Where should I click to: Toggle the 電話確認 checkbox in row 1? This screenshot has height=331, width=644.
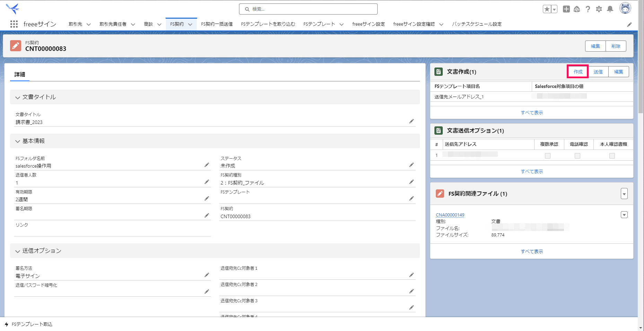pos(577,156)
